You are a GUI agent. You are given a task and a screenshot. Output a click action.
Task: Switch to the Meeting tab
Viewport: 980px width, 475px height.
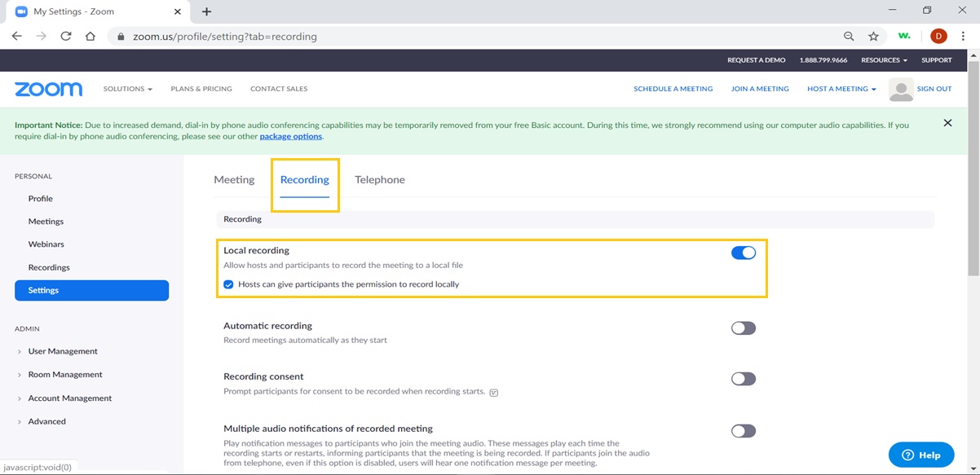tap(234, 180)
